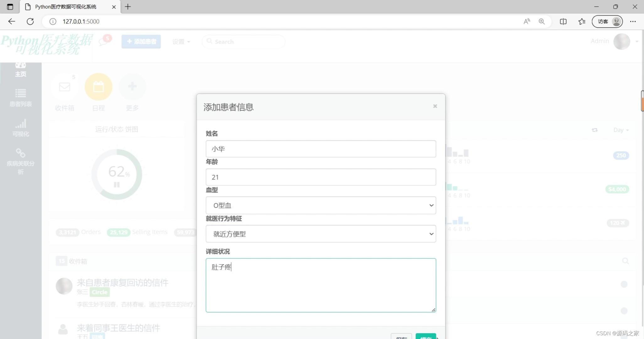
Task: Click the 姓名 name input field
Action: click(321, 149)
